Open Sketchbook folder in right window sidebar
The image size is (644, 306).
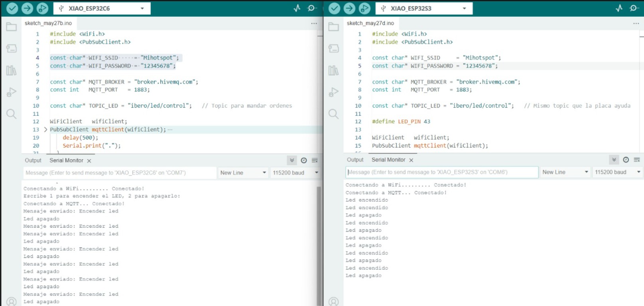point(333,27)
